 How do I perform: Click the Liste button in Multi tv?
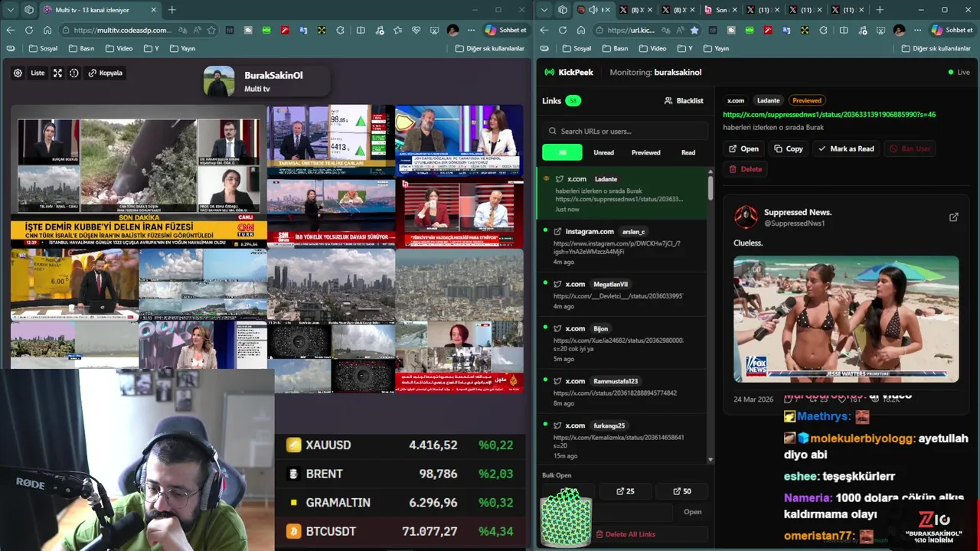pyautogui.click(x=38, y=73)
